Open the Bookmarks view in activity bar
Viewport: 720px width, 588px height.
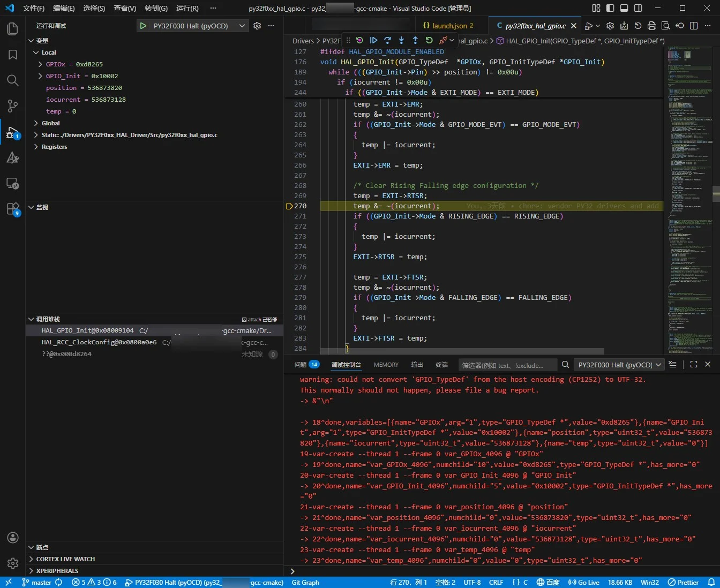click(12, 55)
